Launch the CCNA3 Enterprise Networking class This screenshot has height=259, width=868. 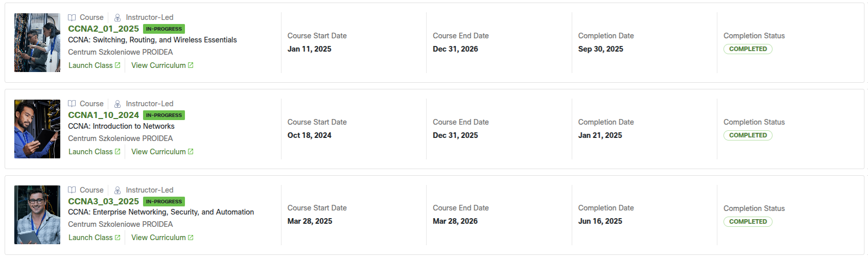coord(90,238)
